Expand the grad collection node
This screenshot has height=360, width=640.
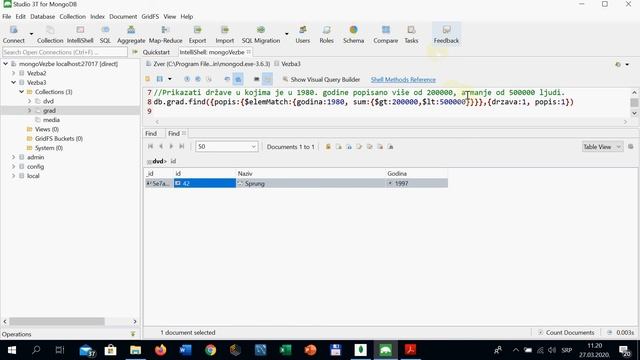click(29, 111)
